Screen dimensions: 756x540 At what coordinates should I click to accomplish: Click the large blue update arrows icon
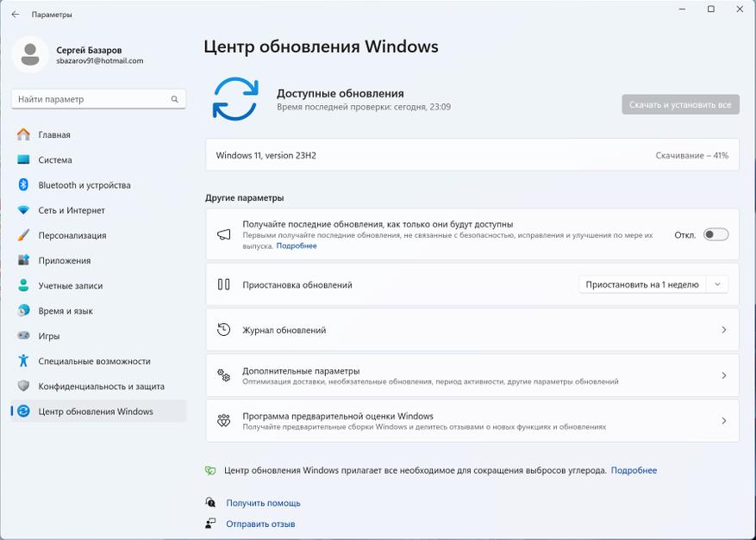(235, 99)
